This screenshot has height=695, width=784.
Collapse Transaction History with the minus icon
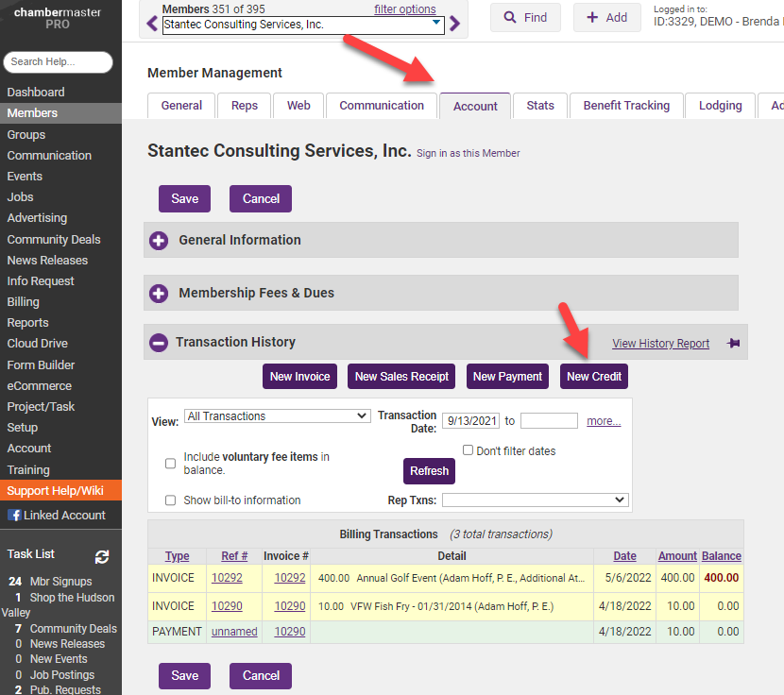[x=159, y=343]
